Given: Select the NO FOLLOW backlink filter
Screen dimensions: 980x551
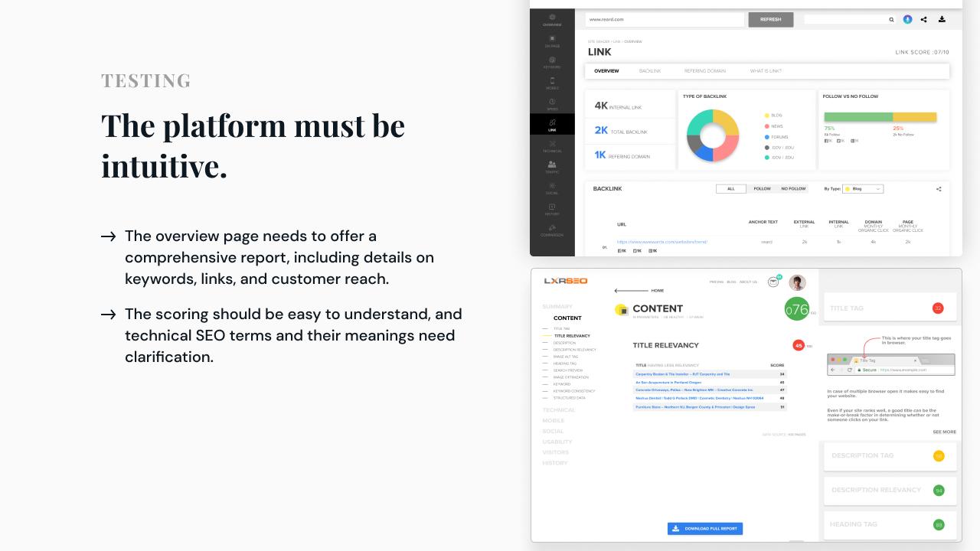Looking at the screenshot, I should tap(793, 189).
